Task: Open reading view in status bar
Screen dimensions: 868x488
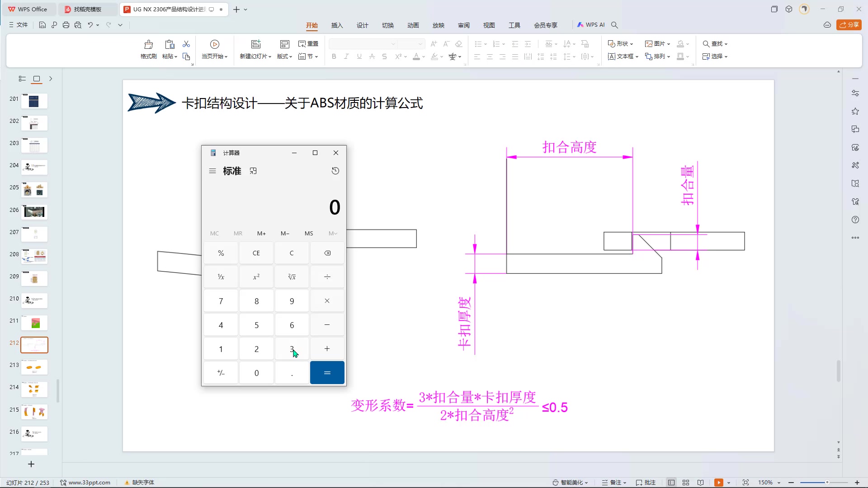Action: pos(701,482)
